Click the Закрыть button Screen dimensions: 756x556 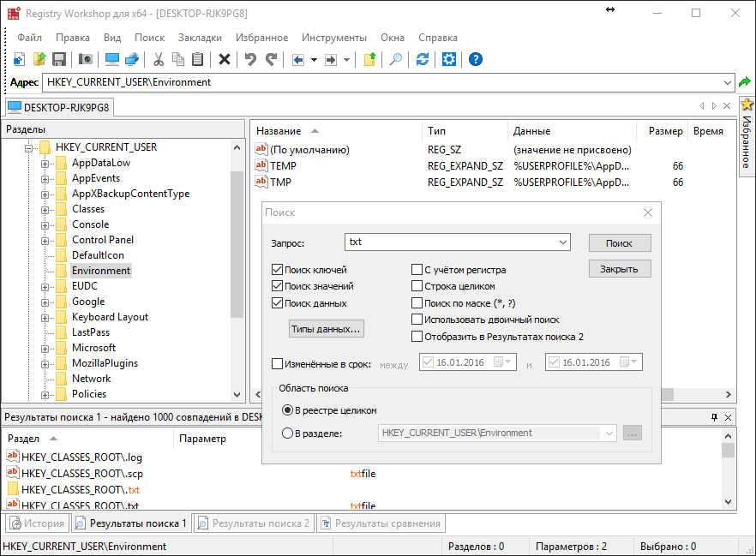pos(620,269)
